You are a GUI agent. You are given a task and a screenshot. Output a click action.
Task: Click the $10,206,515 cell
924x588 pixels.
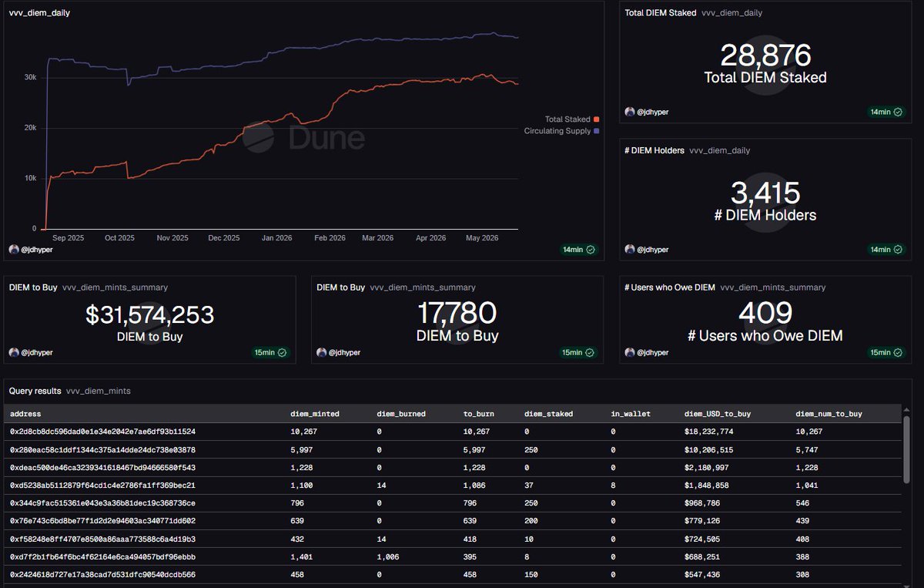(x=710, y=449)
